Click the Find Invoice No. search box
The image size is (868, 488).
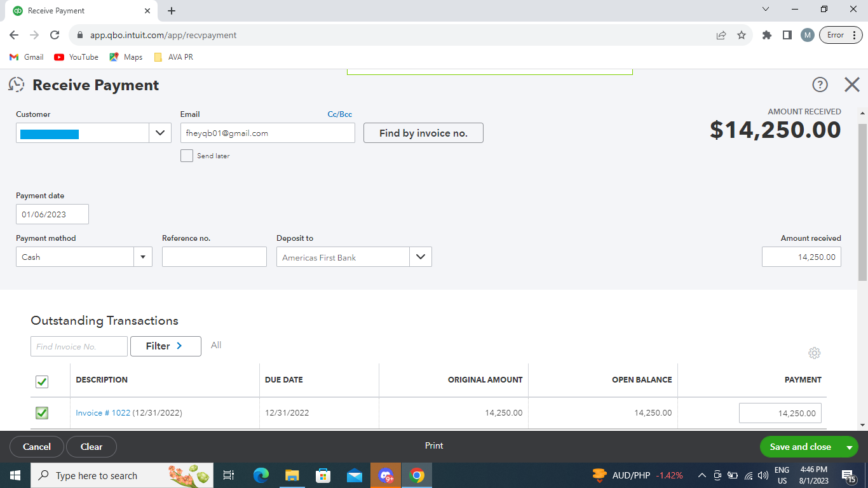[79, 346]
